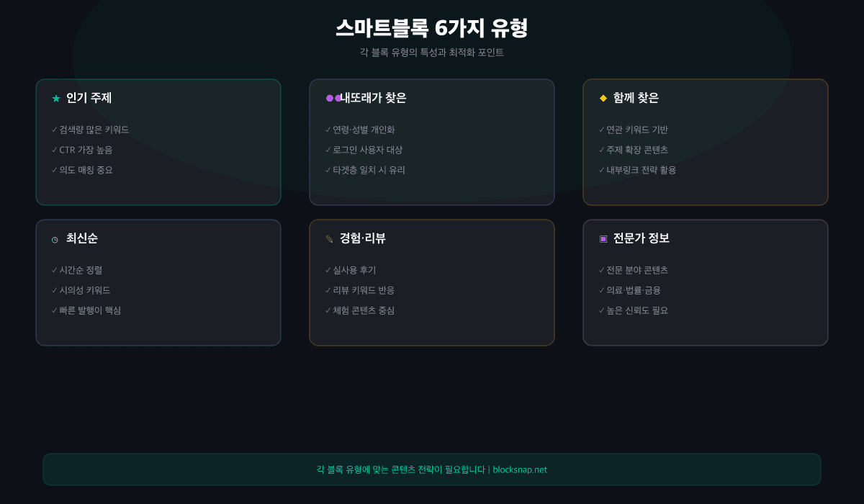
Task: Click the clock icon beside 최신순
Action: [55, 239]
